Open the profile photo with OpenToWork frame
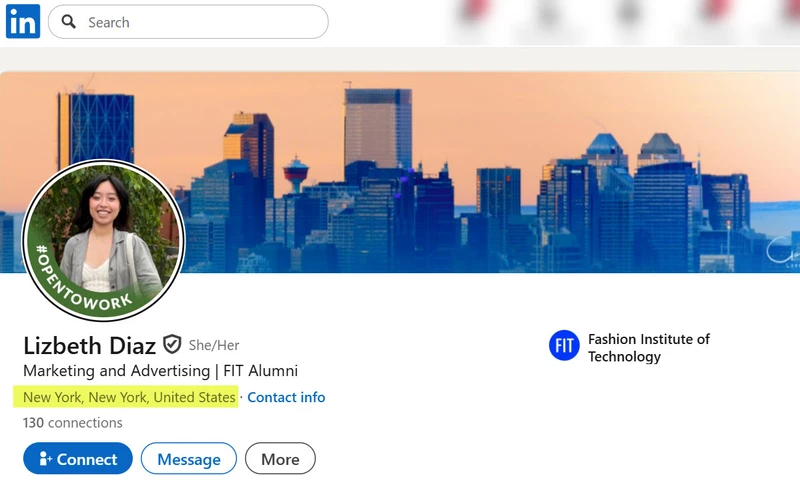The image size is (800, 483). [104, 240]
